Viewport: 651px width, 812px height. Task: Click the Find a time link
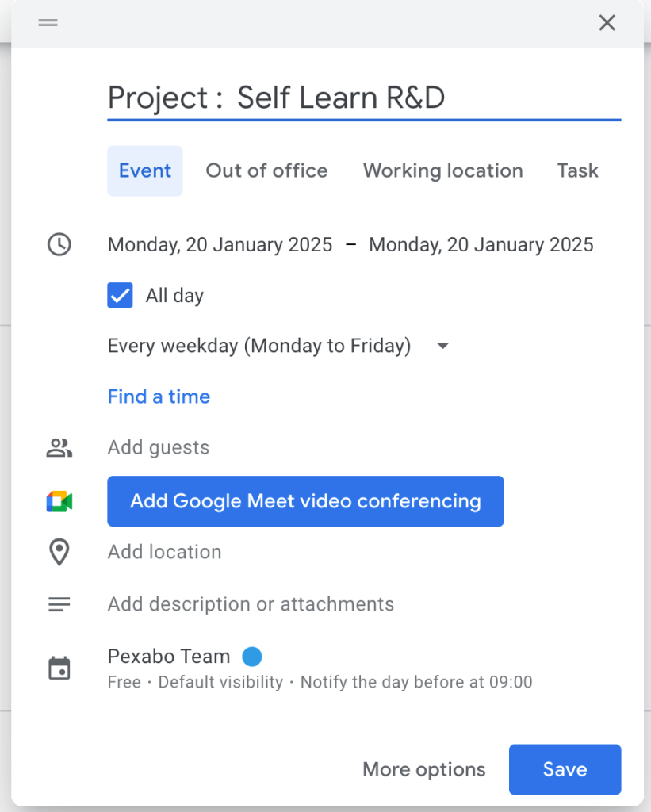[159, 396]
